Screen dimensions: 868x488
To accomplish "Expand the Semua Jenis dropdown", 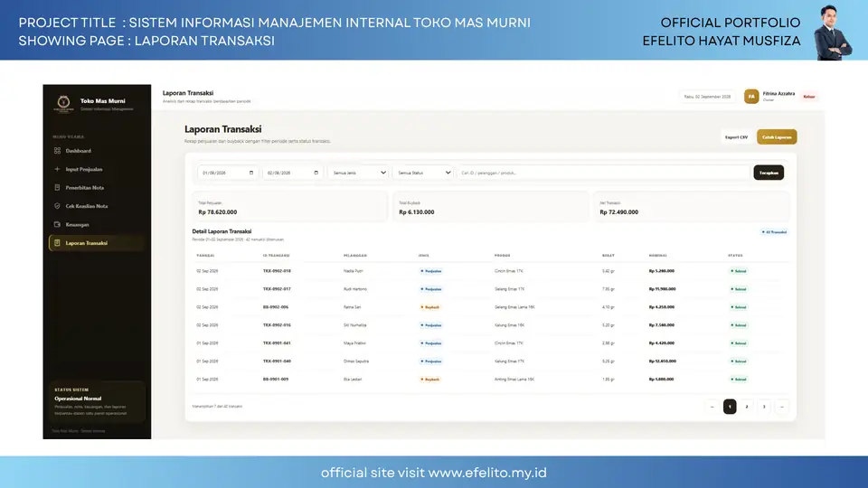I will click(358, 173).
